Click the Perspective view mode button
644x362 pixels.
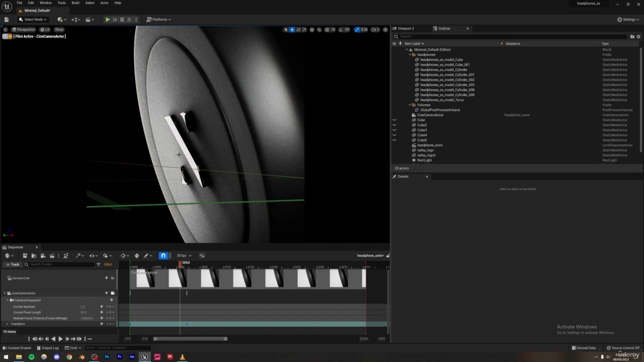point(23,30)
